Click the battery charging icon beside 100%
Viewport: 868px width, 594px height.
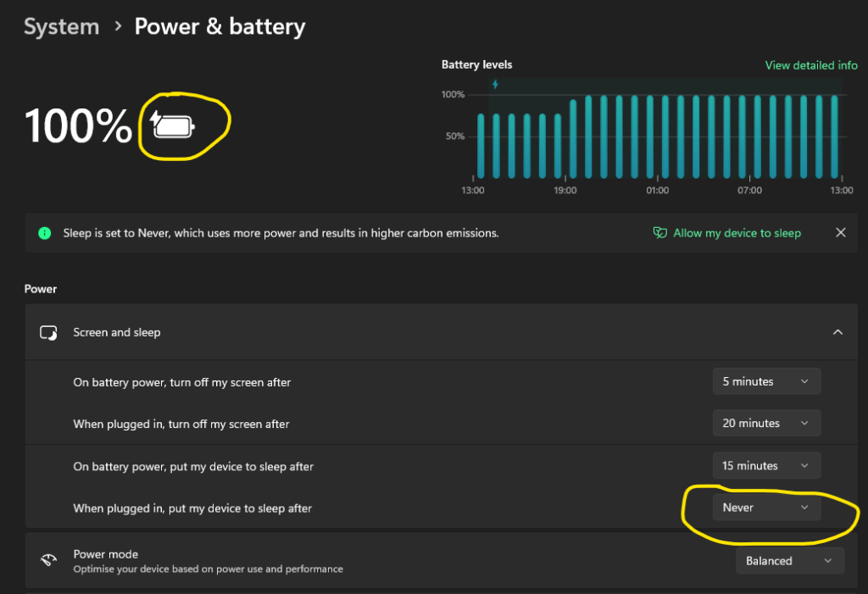(172, 125)
